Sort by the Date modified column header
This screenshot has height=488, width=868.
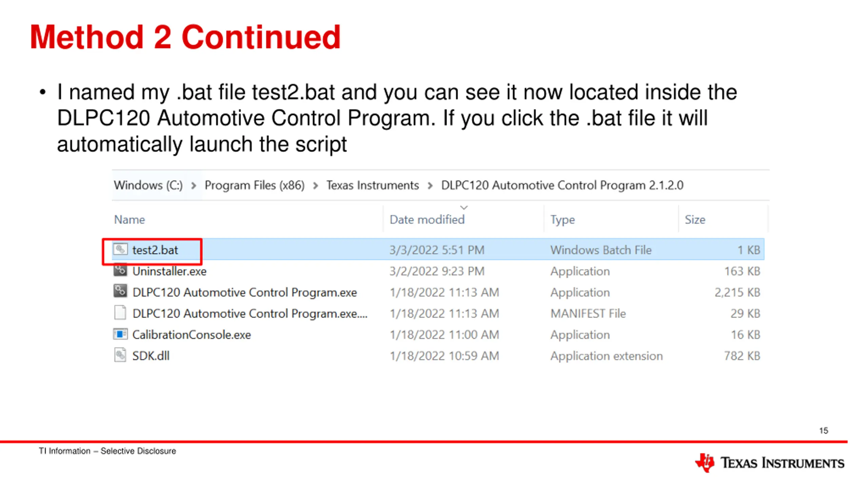pos(427,220)
